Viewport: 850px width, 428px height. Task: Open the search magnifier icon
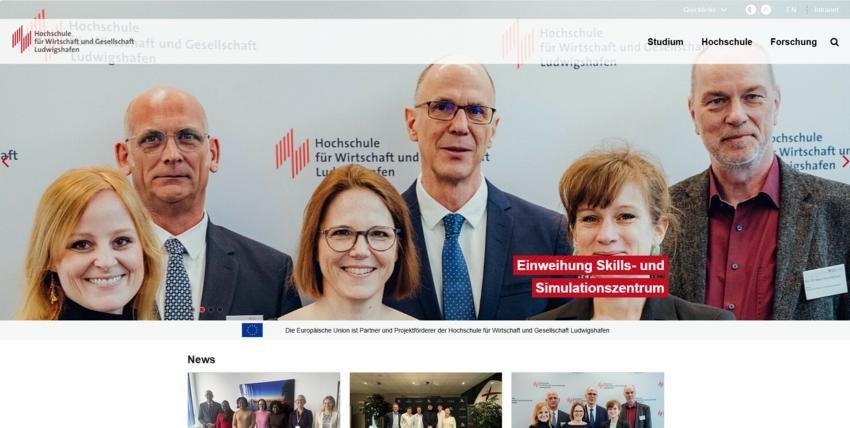coord(834,42)
